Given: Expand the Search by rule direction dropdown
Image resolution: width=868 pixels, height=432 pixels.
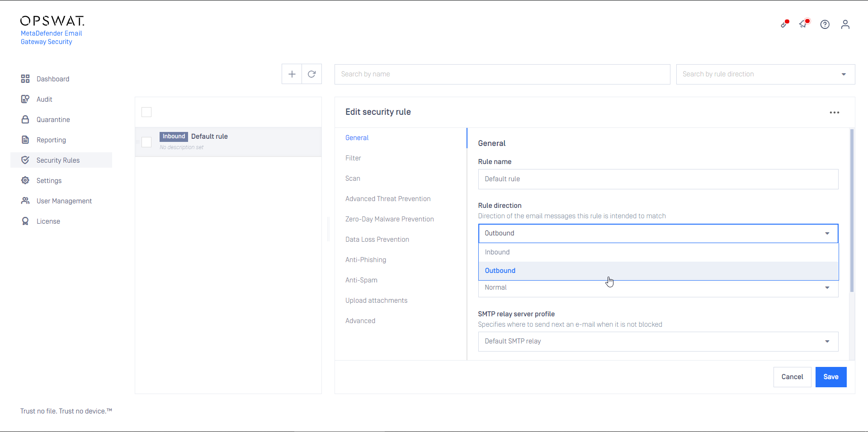Looking at the screenshot, I should click(x=765, y=74).
